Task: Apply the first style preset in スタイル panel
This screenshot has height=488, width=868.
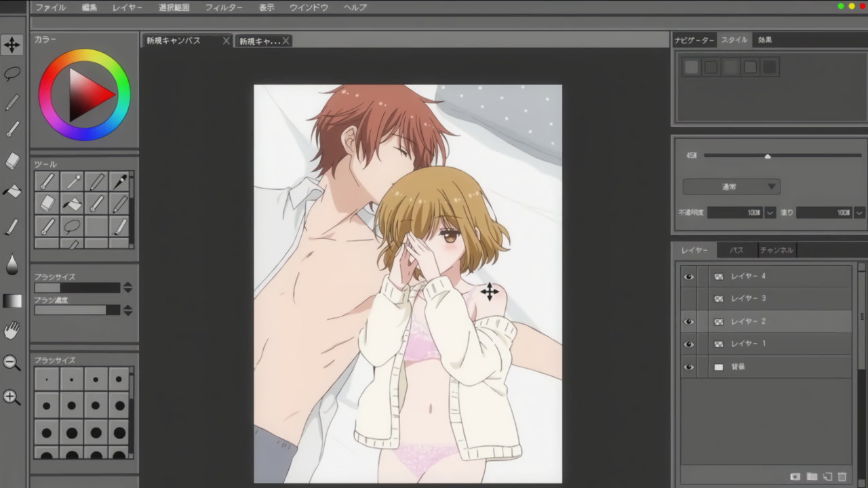Action: [x=691, y=67]
